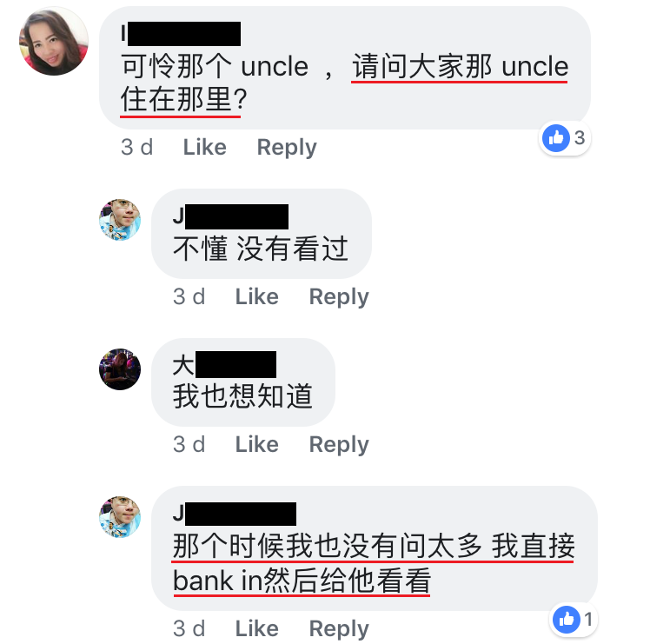Viewport: 650px width, 644px height.
Task: Reply to the bank in然后给他看看 comment
Action: [x=339, y=629]
